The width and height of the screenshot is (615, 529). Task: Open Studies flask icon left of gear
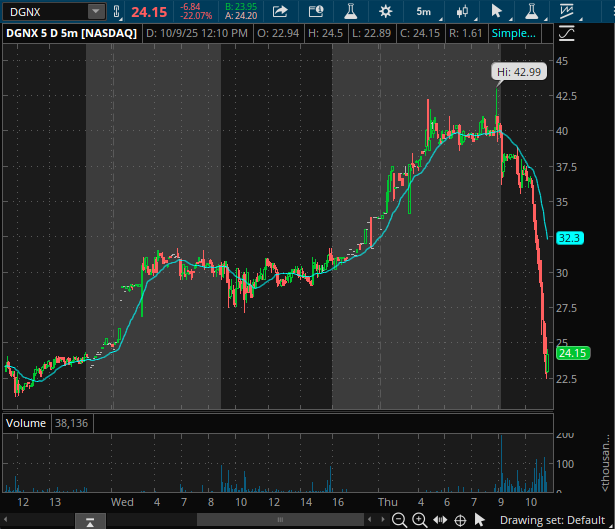point(351,11)
